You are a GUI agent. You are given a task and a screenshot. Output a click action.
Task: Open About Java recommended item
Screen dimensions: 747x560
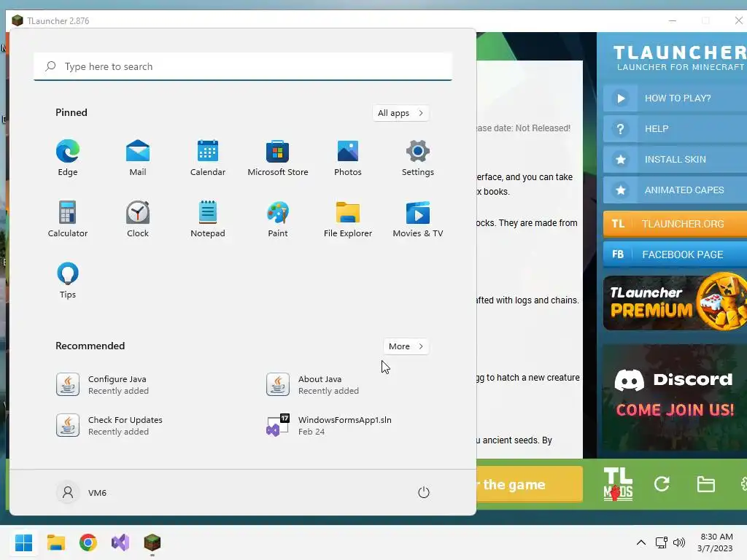(312, 385)
